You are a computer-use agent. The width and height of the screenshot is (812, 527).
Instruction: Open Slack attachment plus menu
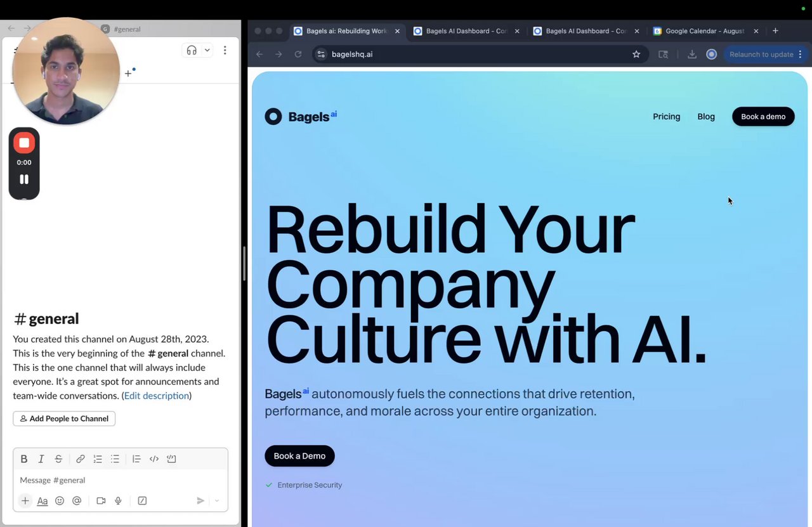coord(25,501)
